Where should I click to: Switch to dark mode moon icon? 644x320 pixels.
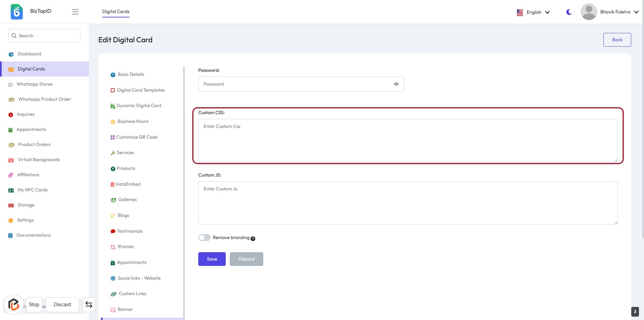[569, 12]
